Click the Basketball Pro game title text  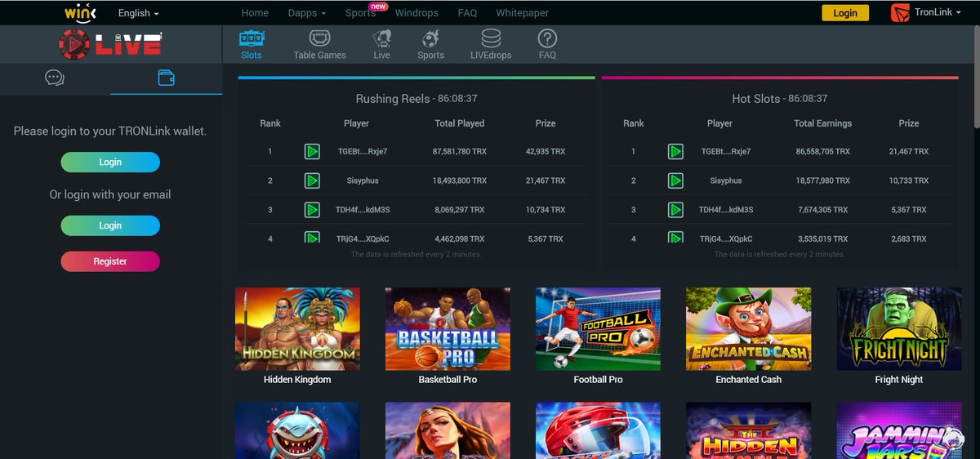click(x=448, y=380)
